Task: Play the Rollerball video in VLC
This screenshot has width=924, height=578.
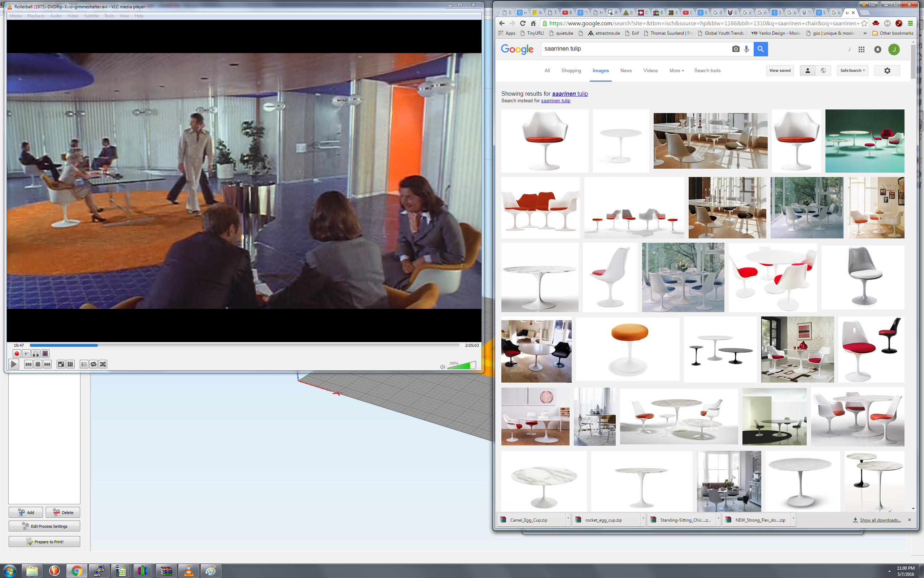Action: coord(13,364)
